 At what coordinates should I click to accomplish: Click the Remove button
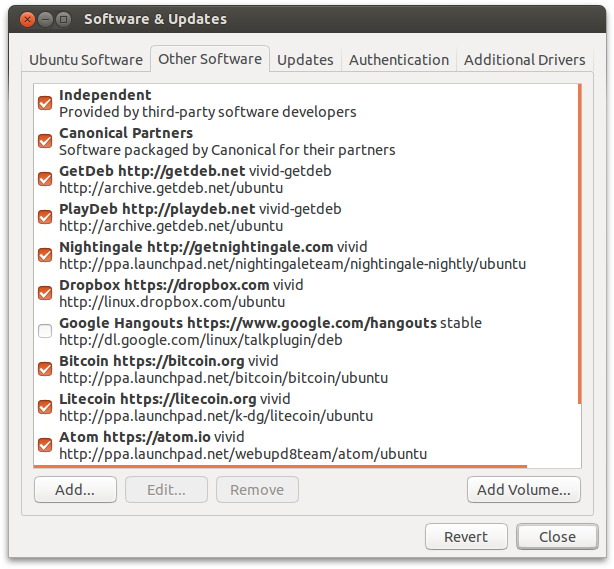point(257,490)
